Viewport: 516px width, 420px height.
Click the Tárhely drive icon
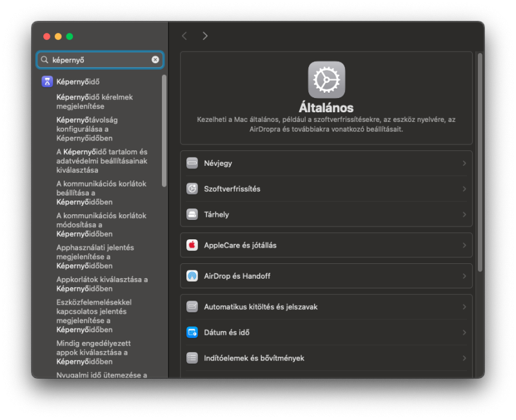coord(192,214)
